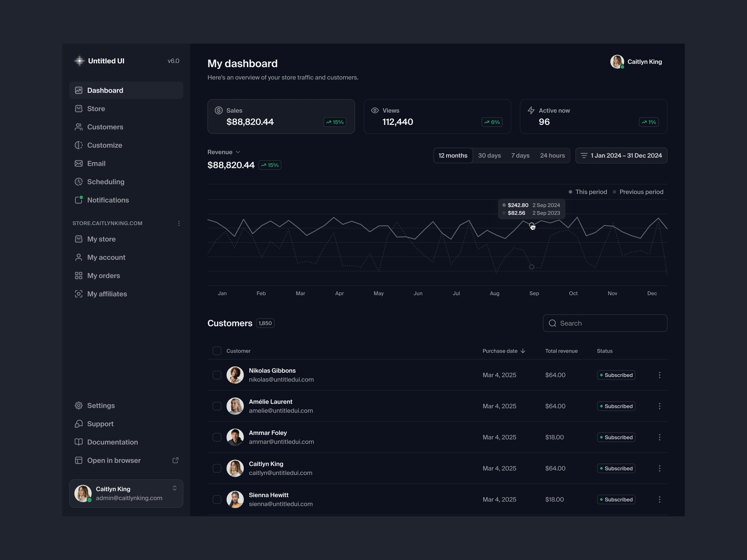Click the Customers search field
Viewport: 747px width, 560px height.
604,323
